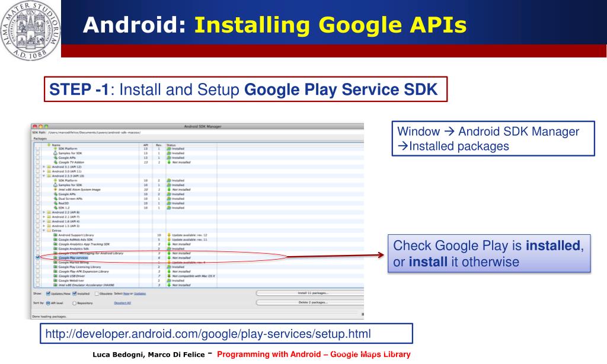Click 'Update available: rev. 12' status text
The width and height of the screenshot is (607, 364).
click(190, 235)
